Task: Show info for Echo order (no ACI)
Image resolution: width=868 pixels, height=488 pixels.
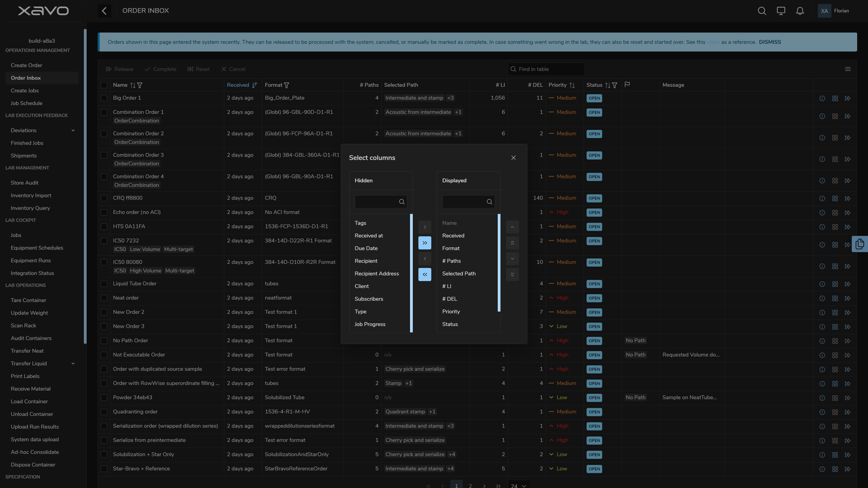Action: 822,213
